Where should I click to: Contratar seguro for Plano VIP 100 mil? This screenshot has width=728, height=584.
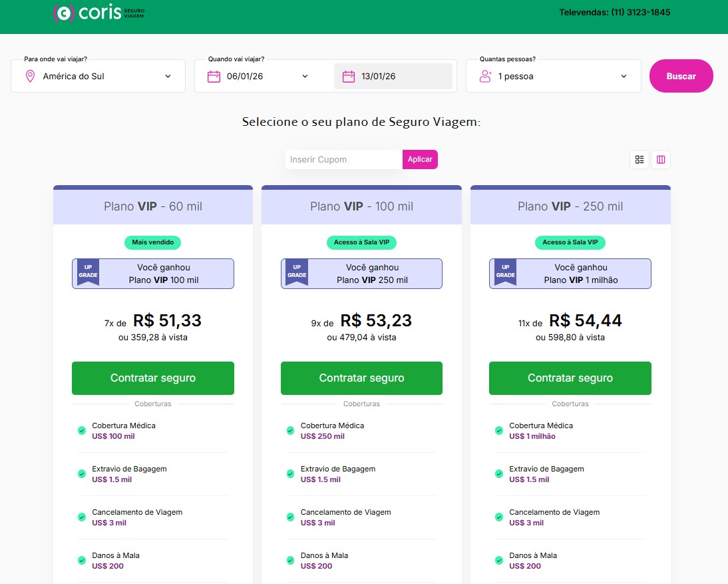click(361, 378)
